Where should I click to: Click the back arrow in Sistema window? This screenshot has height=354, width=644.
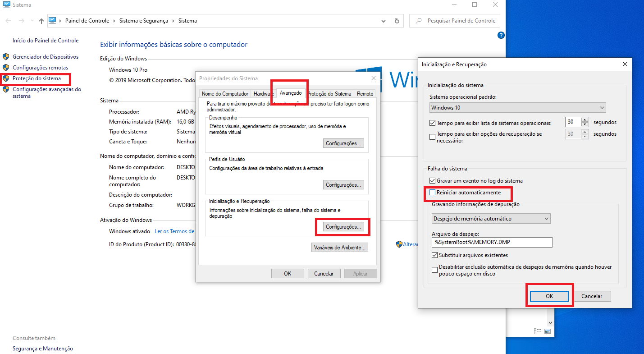[8, 21]
